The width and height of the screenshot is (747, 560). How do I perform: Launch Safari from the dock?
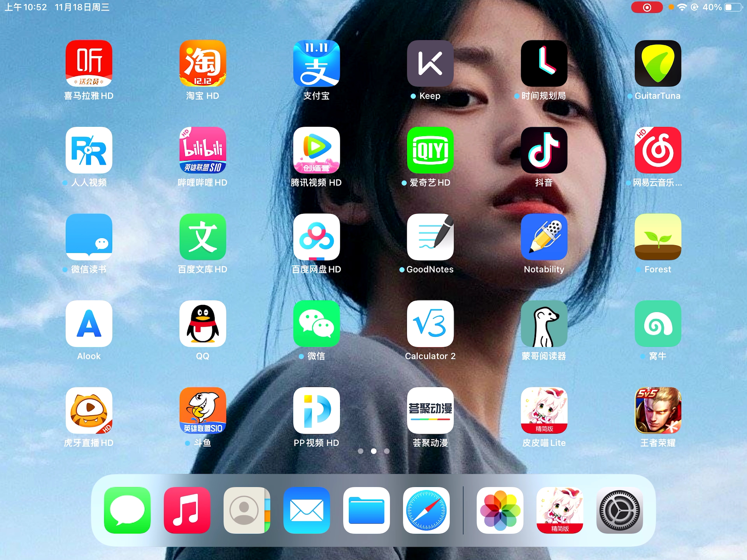[x=426, y=510]
